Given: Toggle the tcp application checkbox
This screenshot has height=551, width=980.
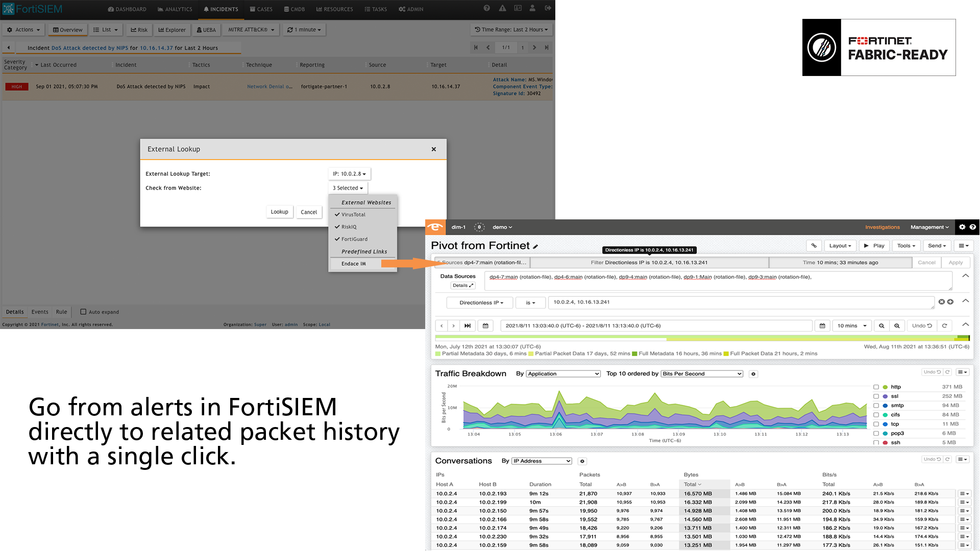Looking at the screenshot, I should coord(876,424).
